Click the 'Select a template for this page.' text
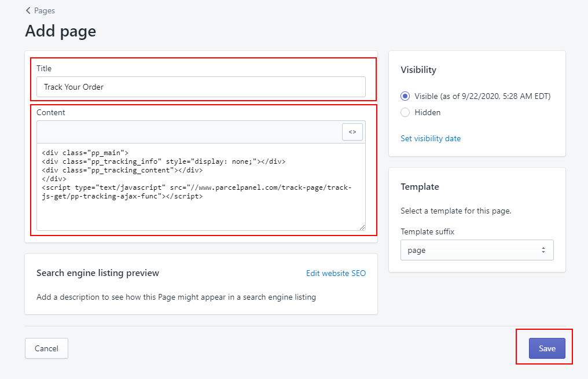 point(456,211)
